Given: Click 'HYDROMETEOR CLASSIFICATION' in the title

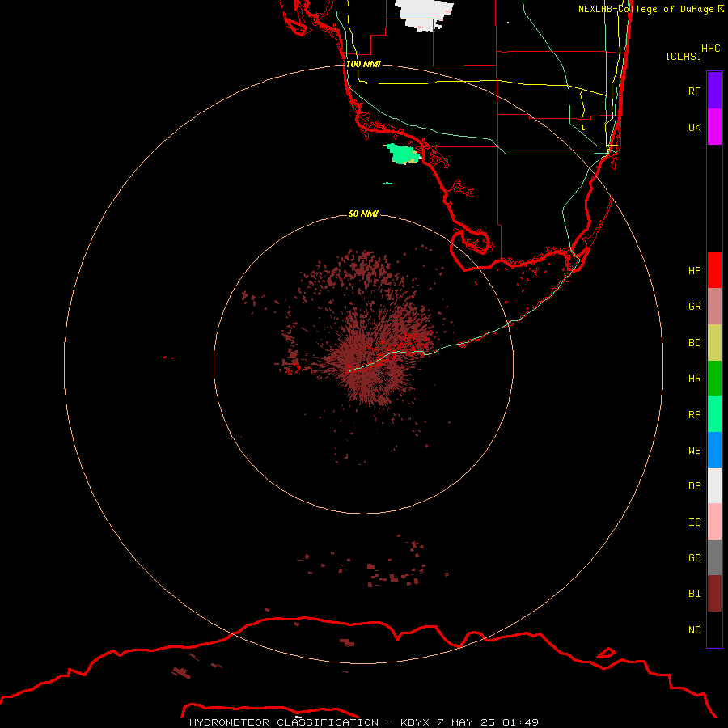Looking at the screenshot, I should tap(284, 722).
